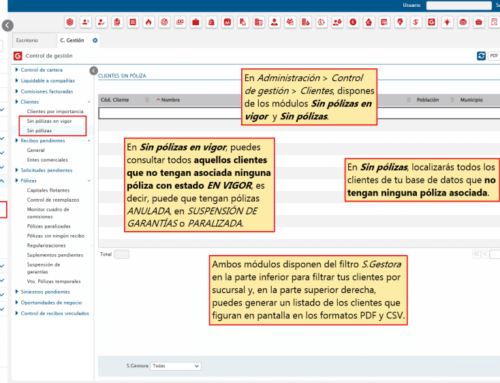500x383 pixels.
Task: Click the euro coin icon in the toolbar
Action: 353,22
